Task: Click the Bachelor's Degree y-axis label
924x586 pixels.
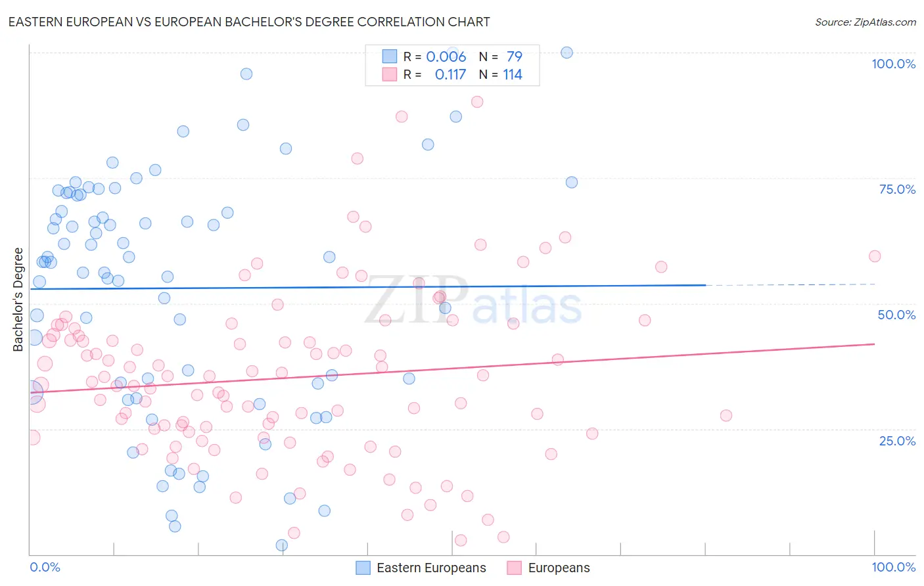Action: pyautogui.click(x=18, y=300)
